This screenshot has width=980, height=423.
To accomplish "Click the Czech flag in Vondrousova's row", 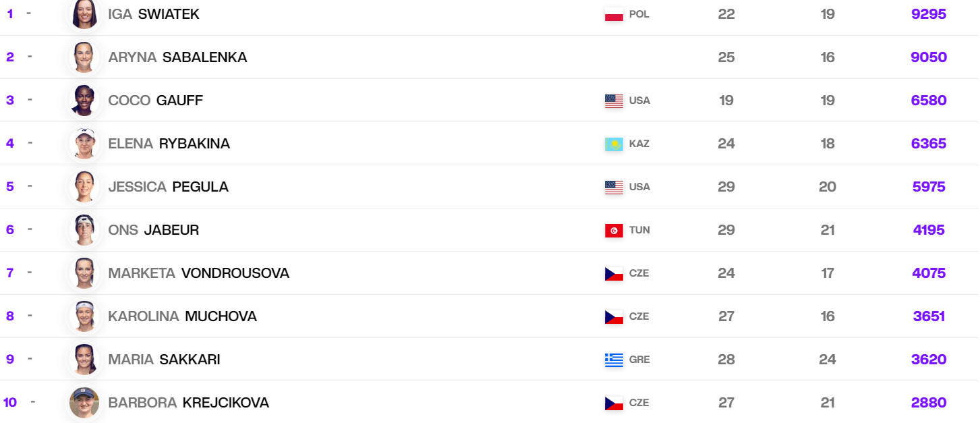I will (x=614, y=273).
